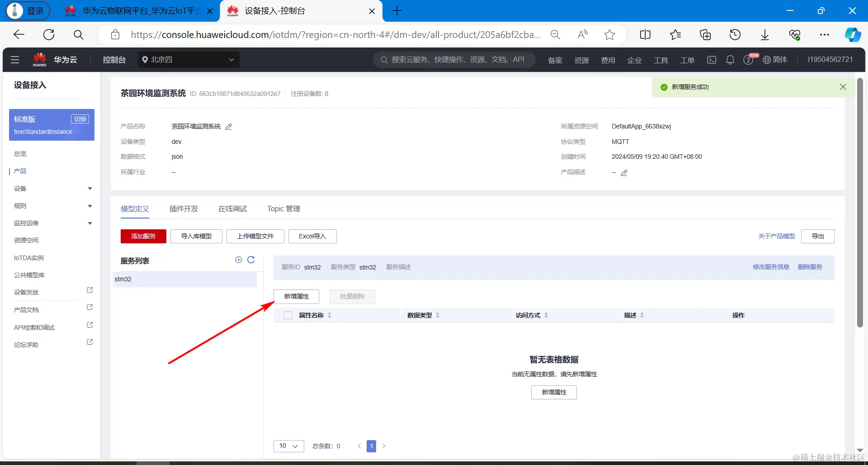This screenshot has width=868, height=465.
Task: Click the red 添加服务 button
Action: [x=143, y=236]
